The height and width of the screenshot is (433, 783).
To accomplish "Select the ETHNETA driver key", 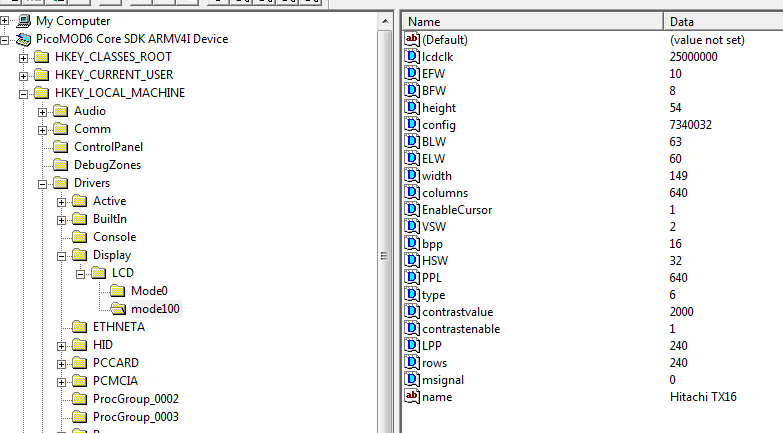I will 118,327.
